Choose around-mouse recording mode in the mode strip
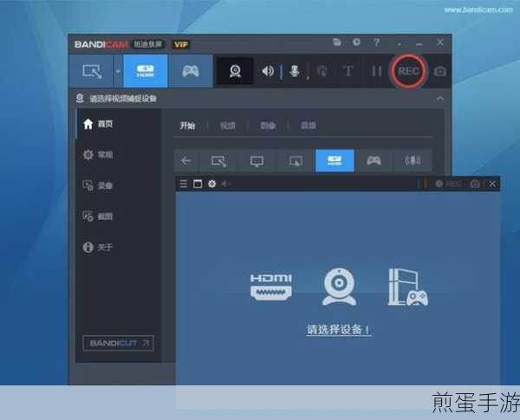This screenshot has width=520, height=420. [x=296, y=161]
